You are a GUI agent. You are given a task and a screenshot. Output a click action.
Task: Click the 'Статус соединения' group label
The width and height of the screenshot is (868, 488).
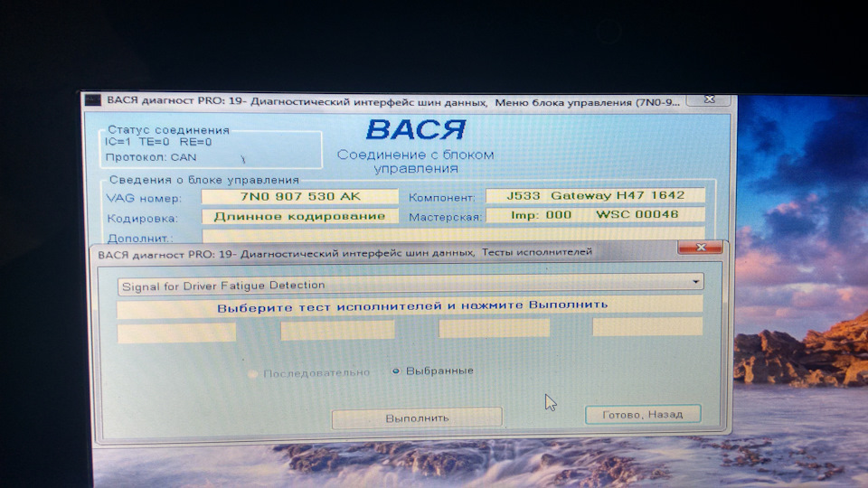[x=168, y=130]
